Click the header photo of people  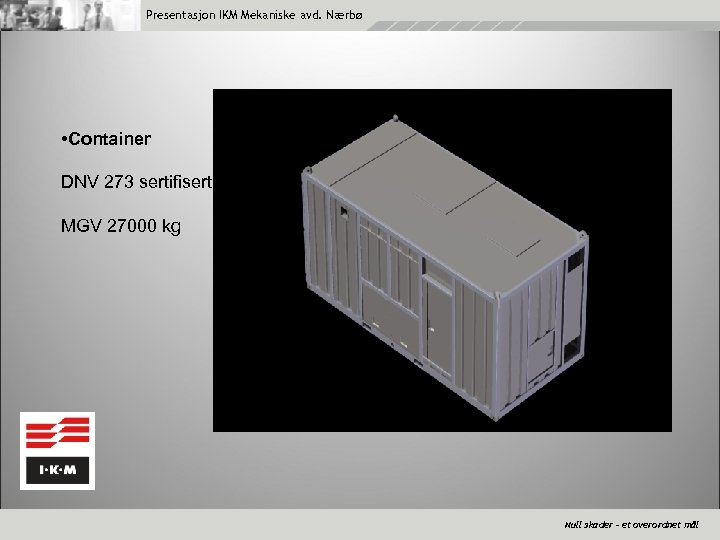[x=70, y=15]
